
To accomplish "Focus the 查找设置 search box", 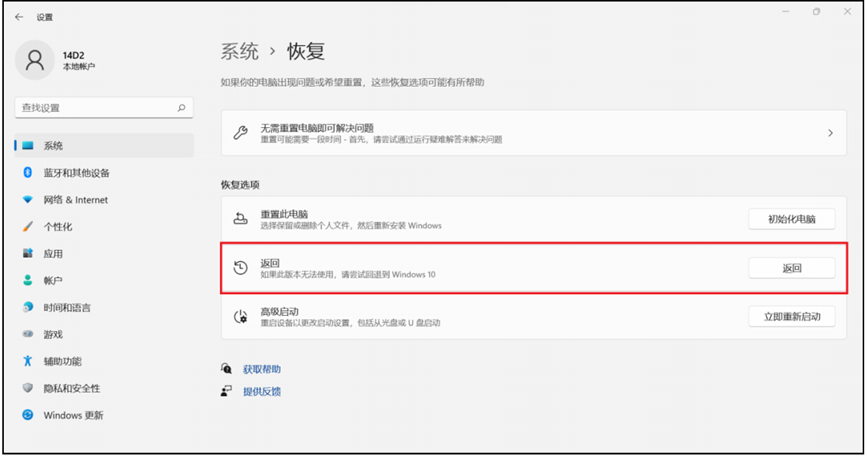I will pos(104,108).
